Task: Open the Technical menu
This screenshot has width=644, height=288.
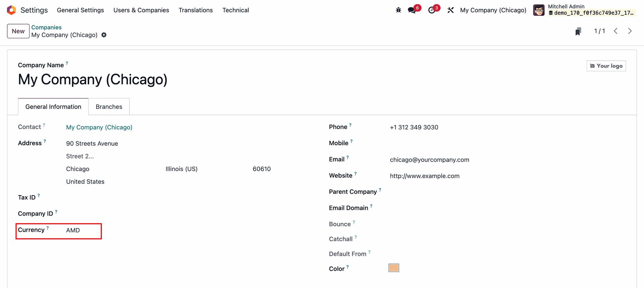Action: (235, 10)
